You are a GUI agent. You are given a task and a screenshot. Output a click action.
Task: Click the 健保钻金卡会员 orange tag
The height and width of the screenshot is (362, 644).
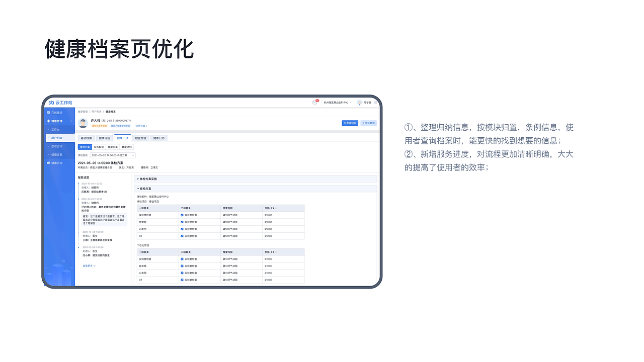99,126
